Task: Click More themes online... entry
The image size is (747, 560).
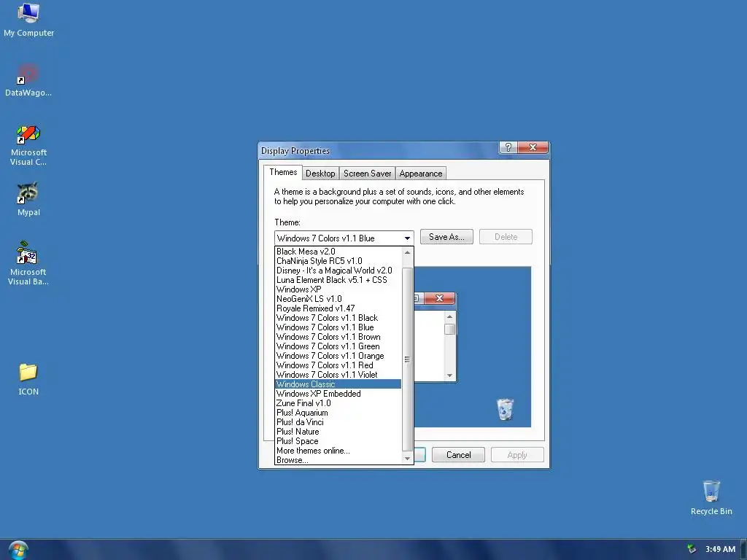Action: [338, 451]
